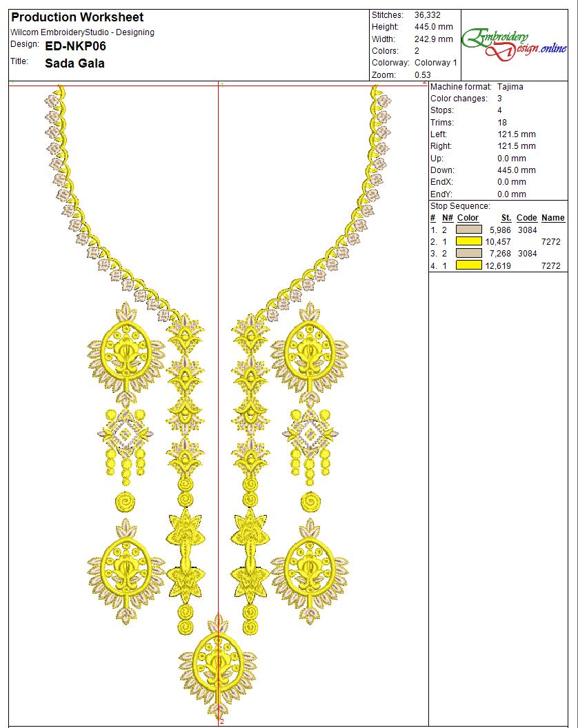Click the Color column header in Stop Sequence
578x728 pixels.
coord(468,218)
